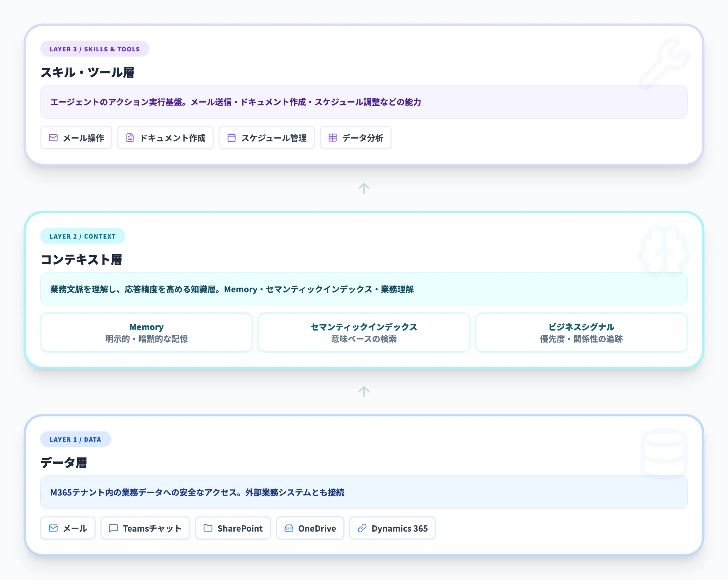
Task: Click the SharePoint folder icon
Action: point(208,528)
